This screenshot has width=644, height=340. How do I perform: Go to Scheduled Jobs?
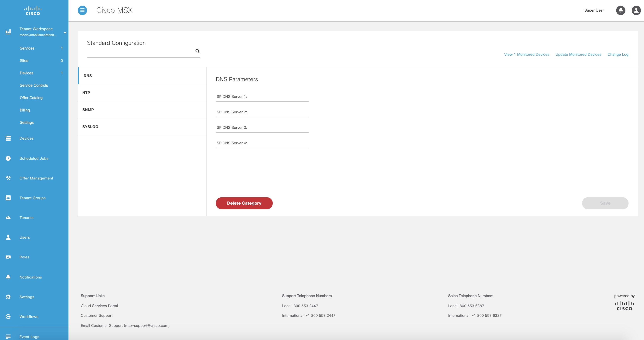(34, 159)
